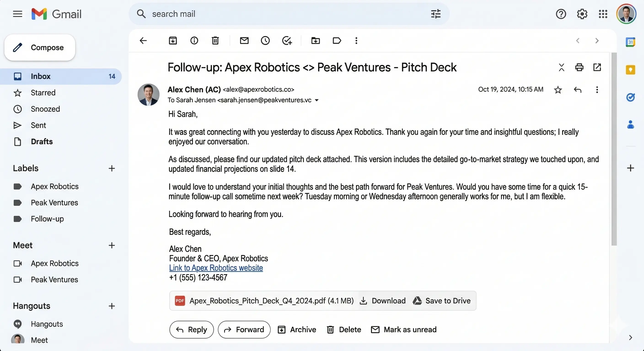Open search options filter in search bar
The width and height of the screenshot is (644, 351).
(x=436, y=14)
